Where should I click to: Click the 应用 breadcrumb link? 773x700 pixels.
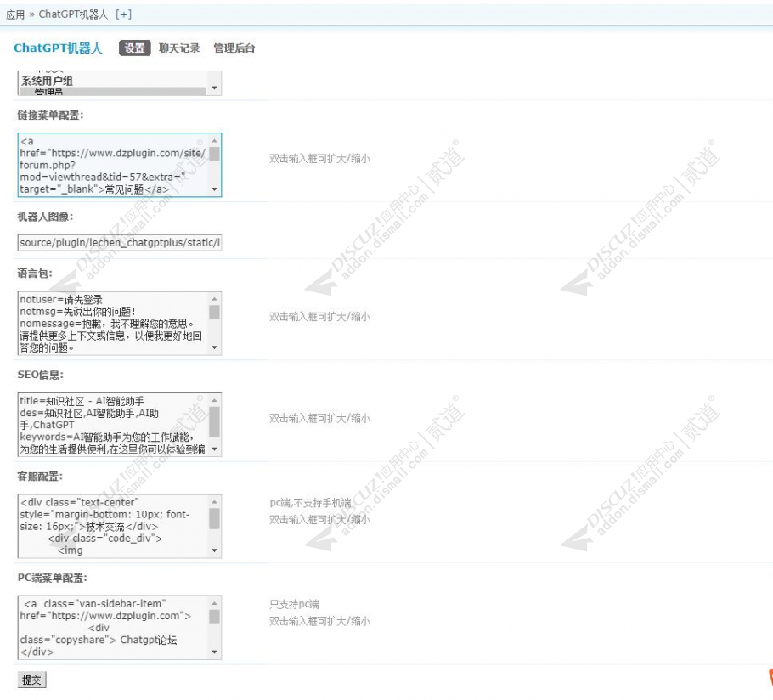point(15,14)
